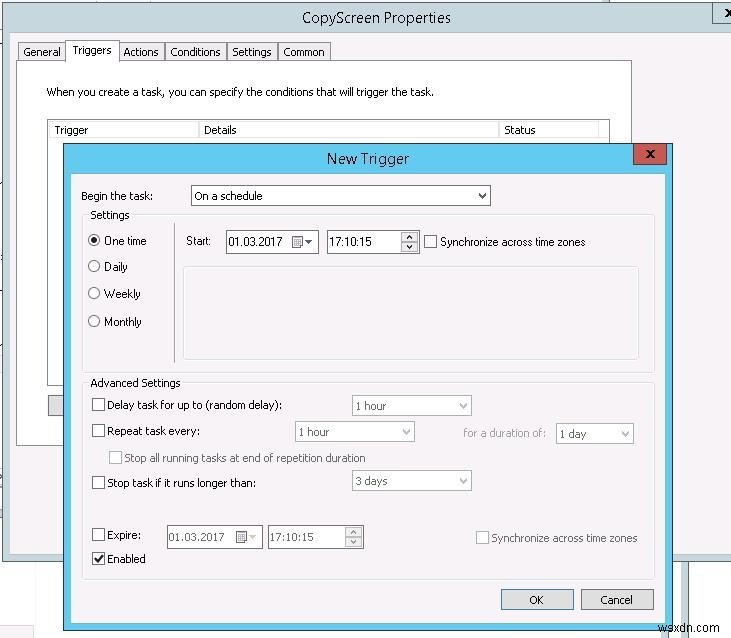This screenshot has width=731, height=638.
Task: Click the Details column header
Action: [x=349, y=130]
